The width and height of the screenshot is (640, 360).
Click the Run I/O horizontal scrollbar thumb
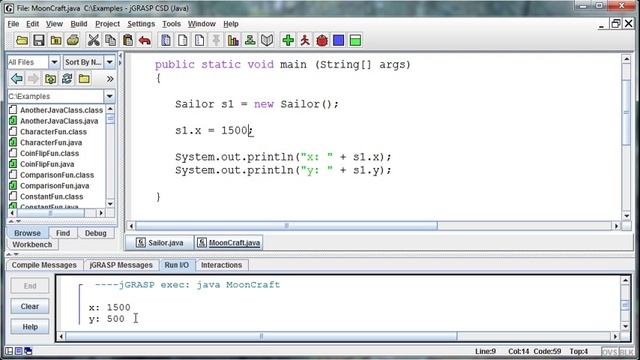coord(261,336)
